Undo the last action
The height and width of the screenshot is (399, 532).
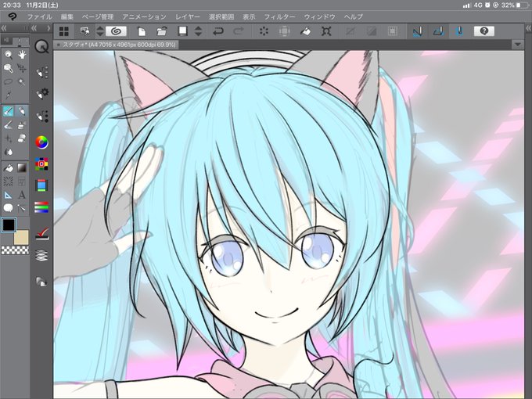pos(217,31)
